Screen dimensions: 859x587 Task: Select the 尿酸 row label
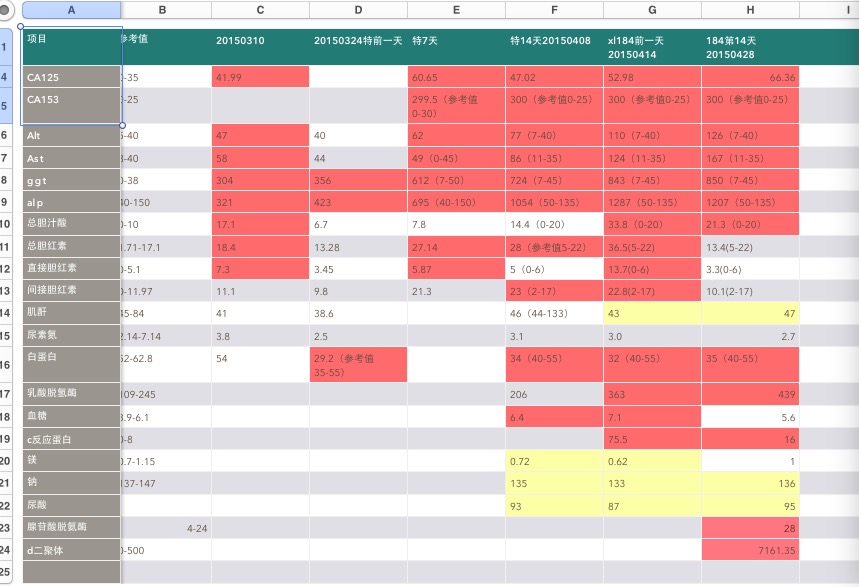point(72,506)
